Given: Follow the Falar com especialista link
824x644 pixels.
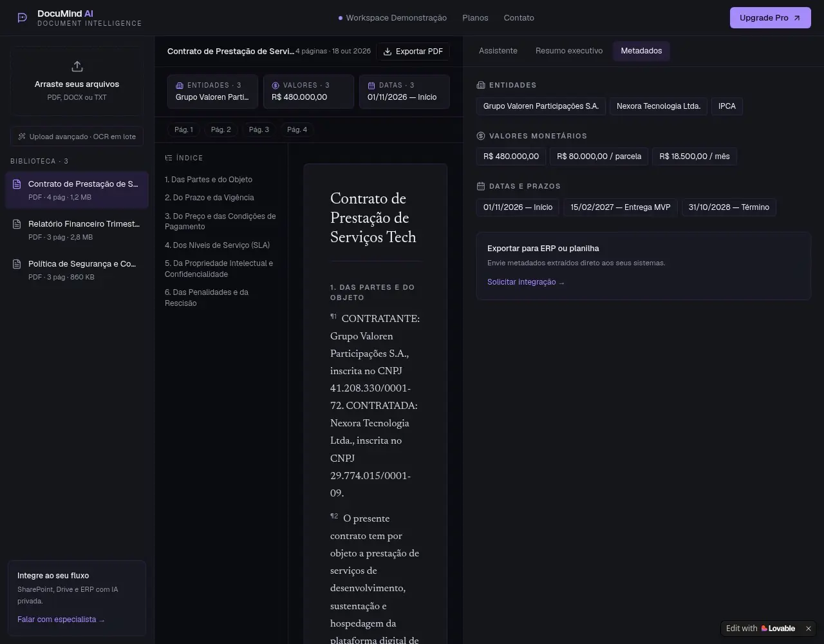Looking at the screenshot, I should click(61, 620).
